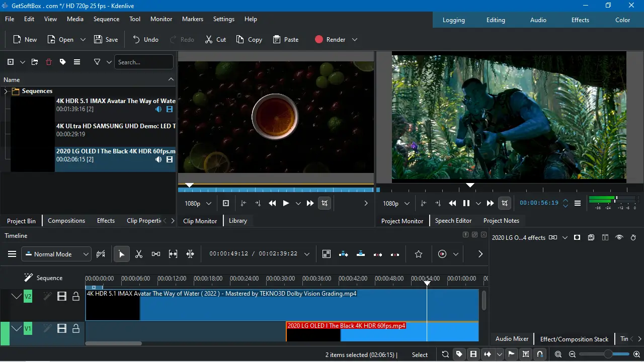The image size is (644, 362).
Task: Click the Paste button
Action: tap(286, 40)
